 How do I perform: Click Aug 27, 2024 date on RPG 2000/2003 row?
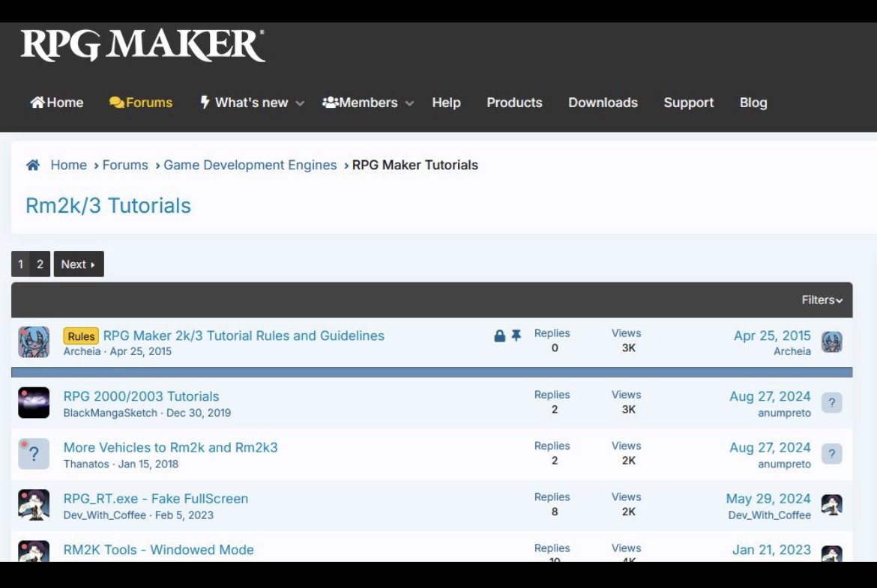click(770, 396)
